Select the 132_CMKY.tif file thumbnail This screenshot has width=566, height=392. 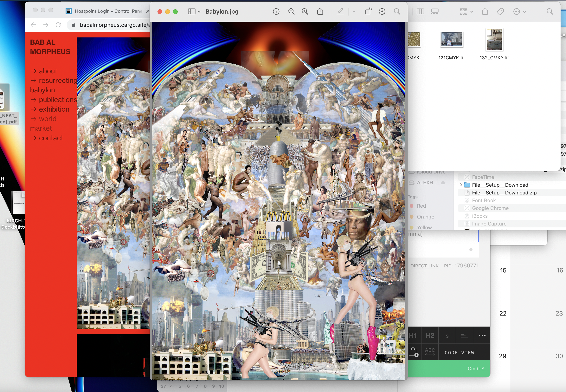pos(494,39)
